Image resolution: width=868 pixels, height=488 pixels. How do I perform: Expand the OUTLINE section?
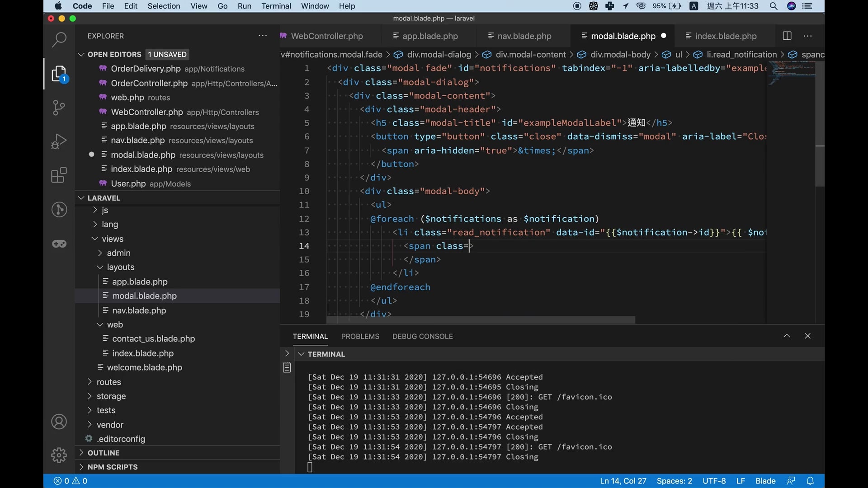click(x=104, y=453)
